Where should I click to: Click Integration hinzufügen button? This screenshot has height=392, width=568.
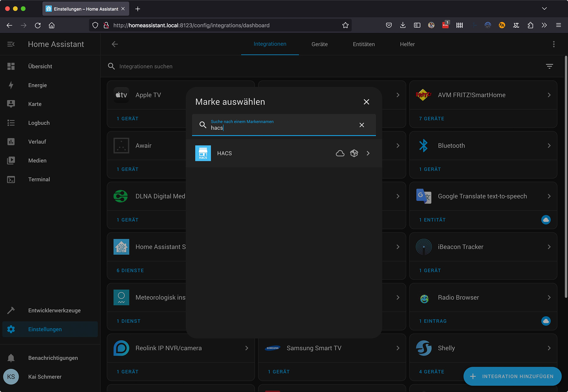tap(512, 376)
